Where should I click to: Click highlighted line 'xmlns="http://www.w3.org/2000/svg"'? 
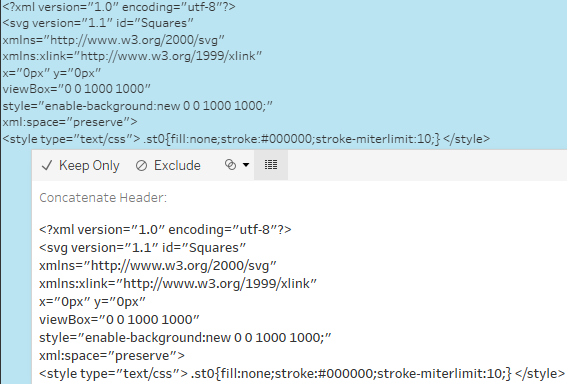click(x=114, y=40)
